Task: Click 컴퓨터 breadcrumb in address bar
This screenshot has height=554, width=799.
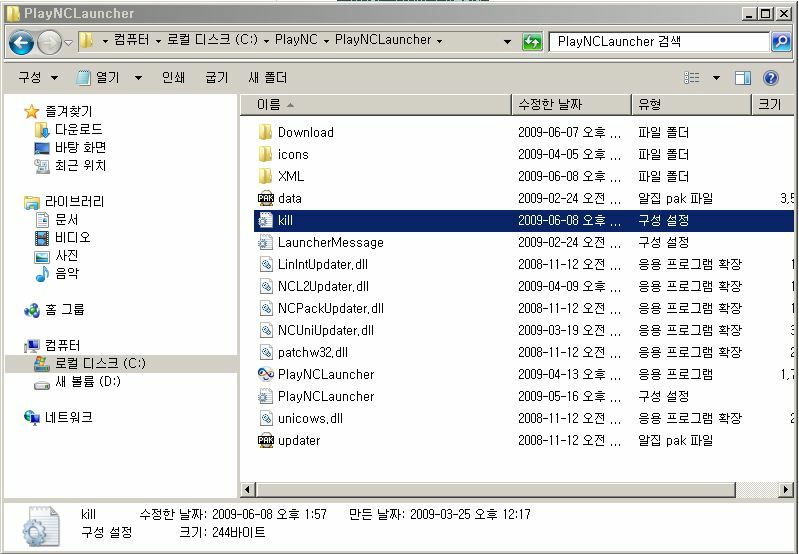Action: click(131, 40)
